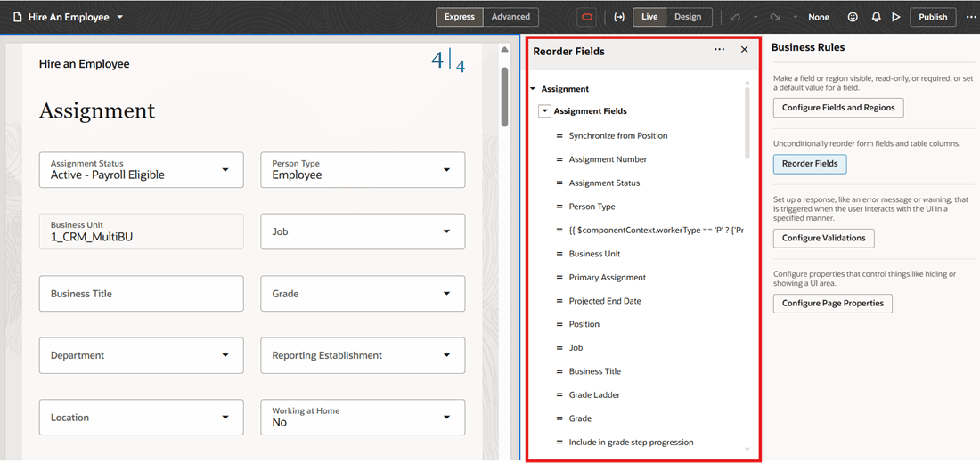Switch to Express mode
This screenshot has width=980, height=463.
[460, 17]
